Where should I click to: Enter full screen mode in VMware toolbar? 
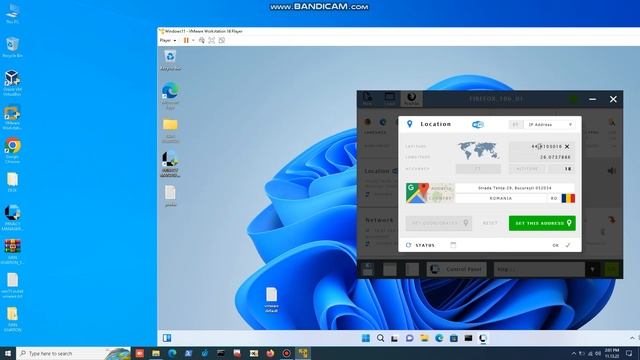click(x=211, y=40)
